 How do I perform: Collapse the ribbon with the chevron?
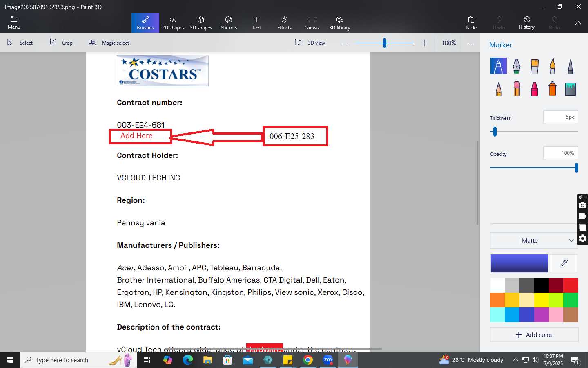(578, 23)
